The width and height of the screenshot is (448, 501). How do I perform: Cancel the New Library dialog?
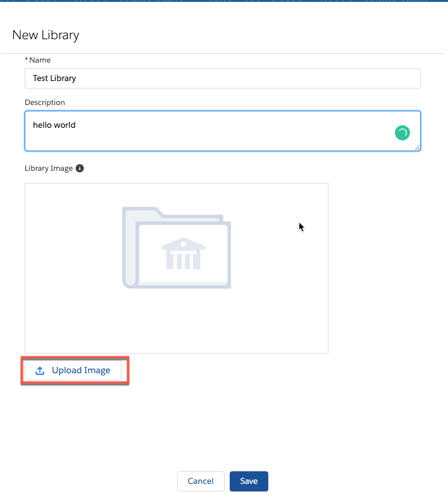(x=201, y=481)
